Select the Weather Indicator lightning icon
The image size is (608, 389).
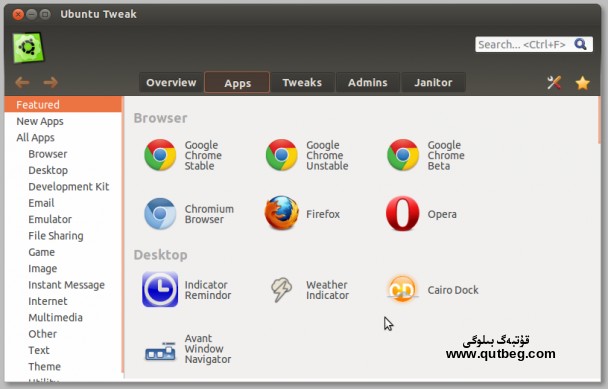(281, 289)
